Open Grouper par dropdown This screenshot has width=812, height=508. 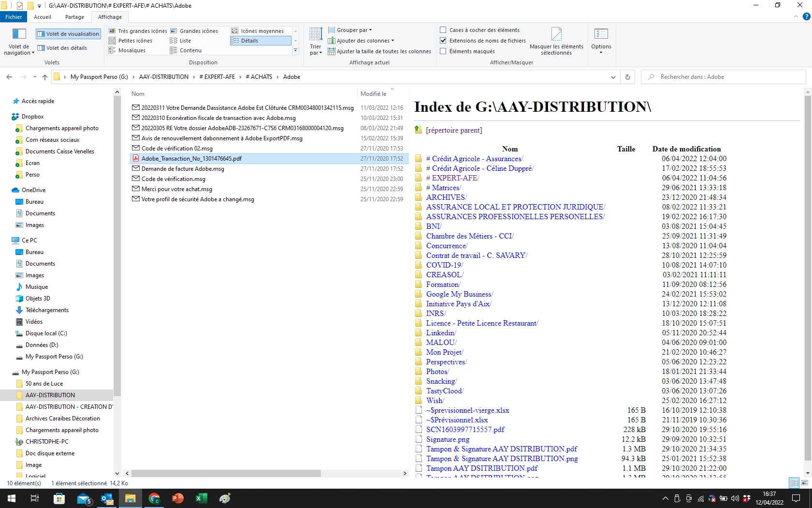point(350,30)
